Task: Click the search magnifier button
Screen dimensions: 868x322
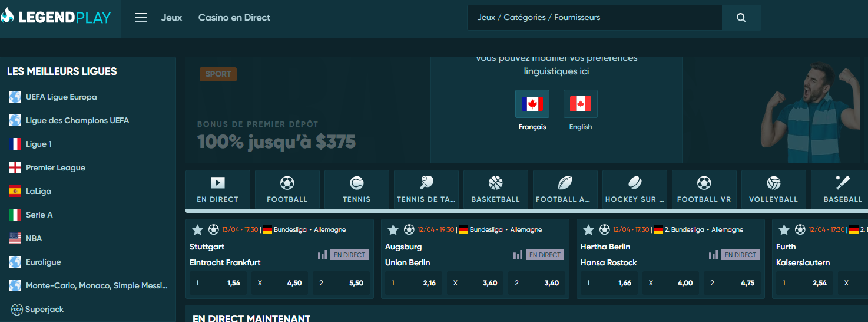Action: click(x=741, y=18)
